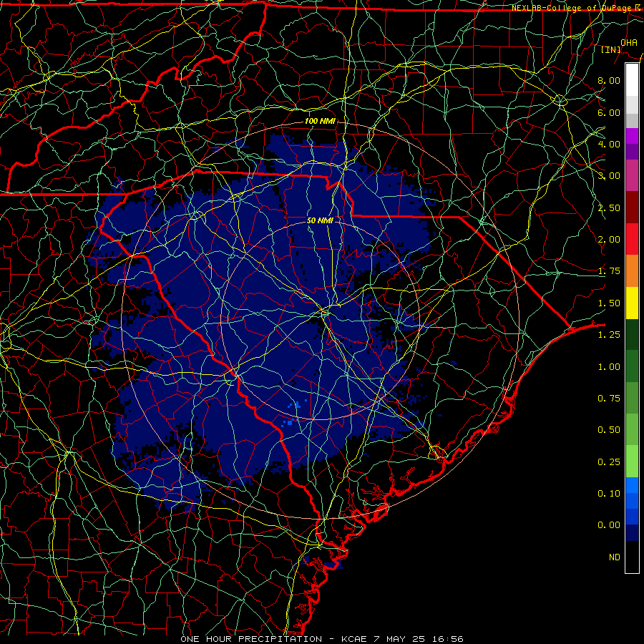Pick the orange legend swatch

tap(632, 271)
